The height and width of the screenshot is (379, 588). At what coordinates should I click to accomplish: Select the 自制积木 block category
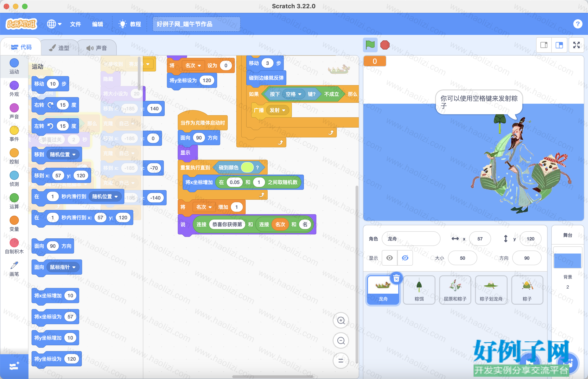pos(14,246)
